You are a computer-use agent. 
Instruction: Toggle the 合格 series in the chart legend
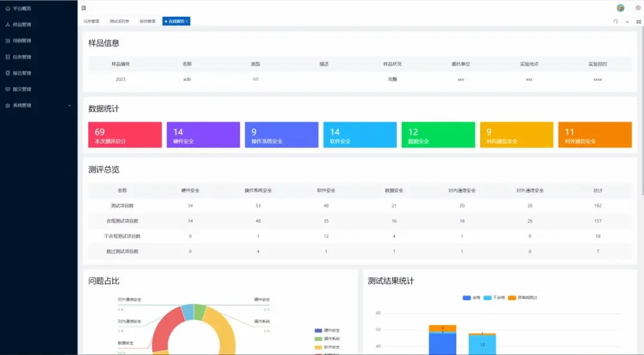471,297
